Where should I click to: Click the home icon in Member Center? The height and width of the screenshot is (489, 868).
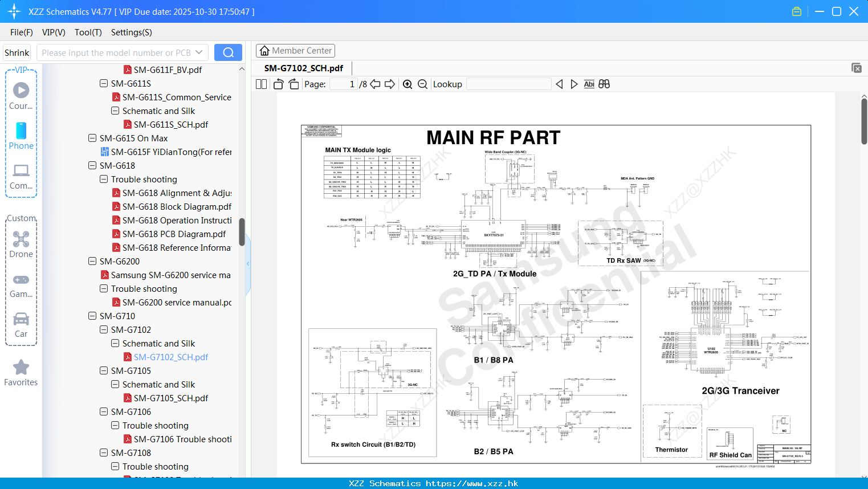(x=264, y=51)
